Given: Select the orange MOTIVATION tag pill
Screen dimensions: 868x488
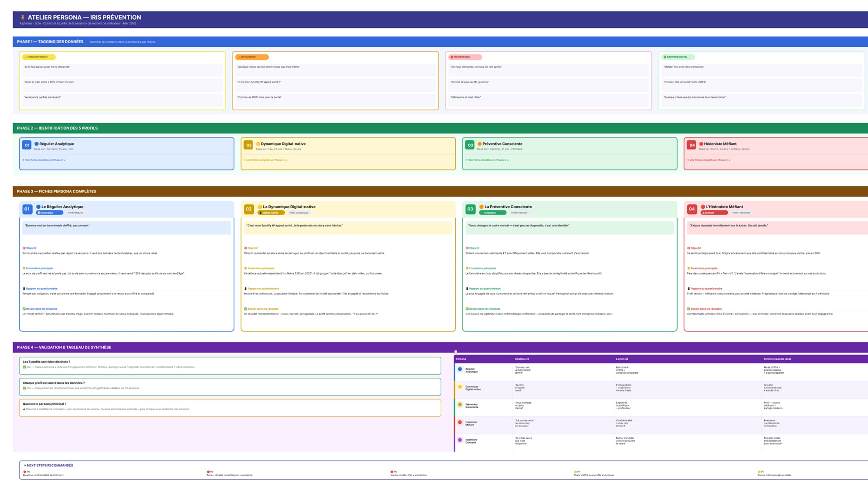Looking at the screenshot, I should tap(252, 57).
